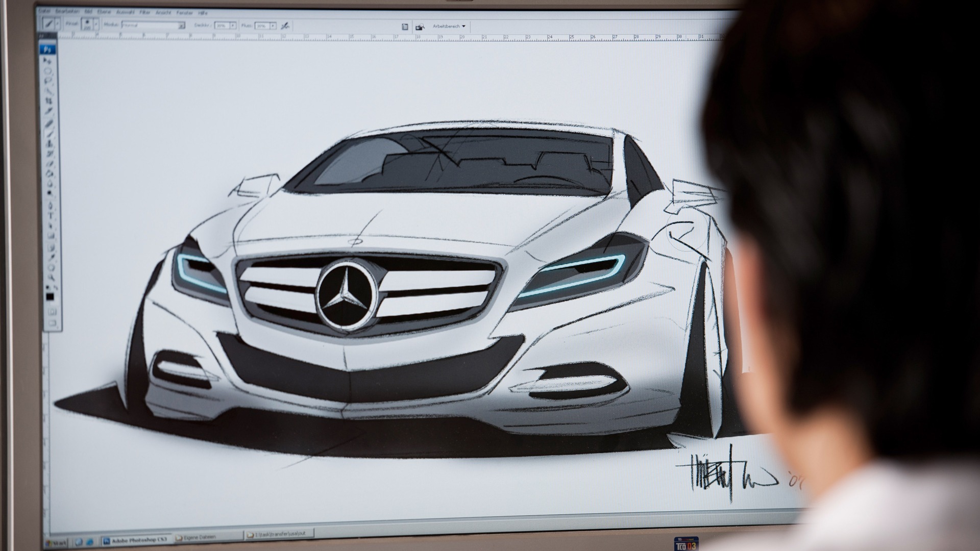The height and width of the screenshot is (551, 980).
Task: Select the Pen tool
Action: coord(51,205)
